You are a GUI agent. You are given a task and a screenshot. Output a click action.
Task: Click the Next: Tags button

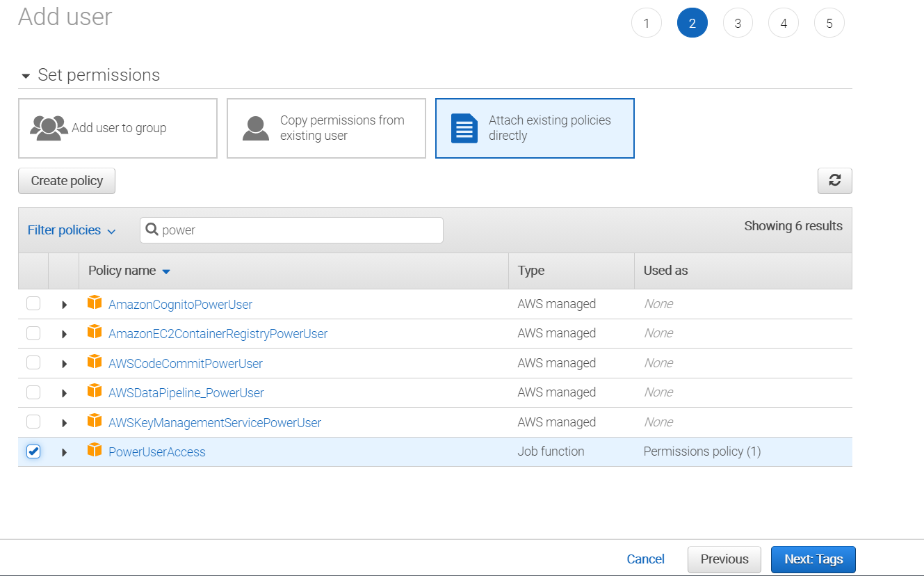point(813,559)
